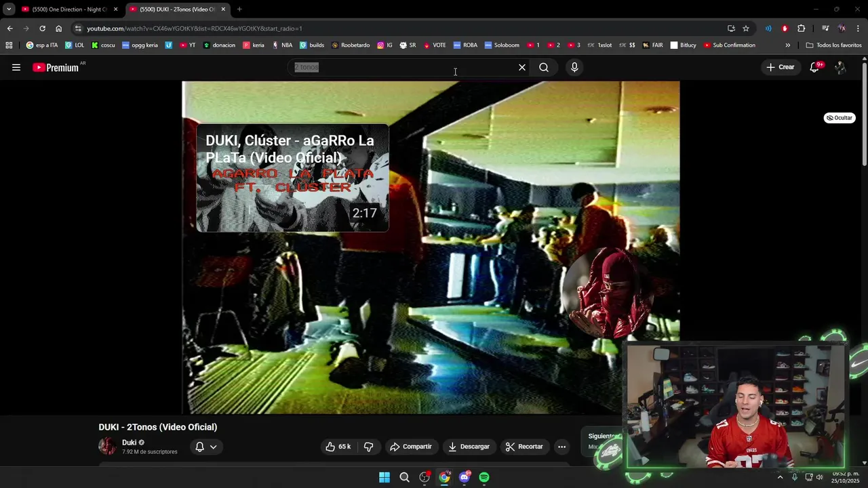868x488 pixels.
Task: Expand the bookmarks overflow chevron
Action: [x=787, y=45]
